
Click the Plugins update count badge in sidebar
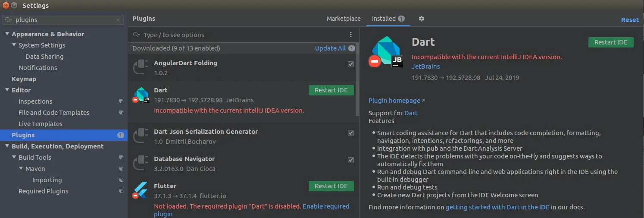pyautogui.click(x=121, y=135)
